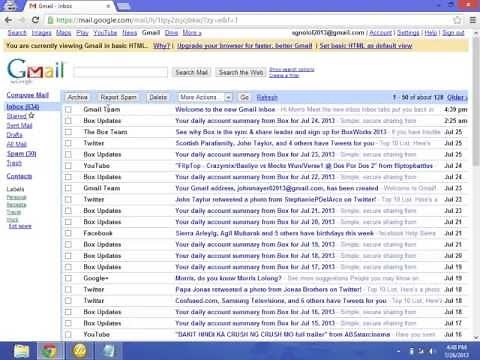Go to YouTube in Google bar
Image resolution: width=480 pixels, height=360 pixels.
[x=105, y=33]
